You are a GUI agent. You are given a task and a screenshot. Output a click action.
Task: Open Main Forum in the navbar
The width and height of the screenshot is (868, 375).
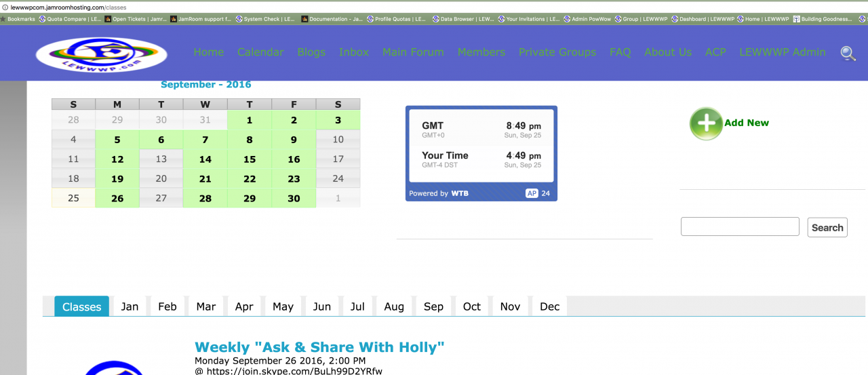[413, 52]
